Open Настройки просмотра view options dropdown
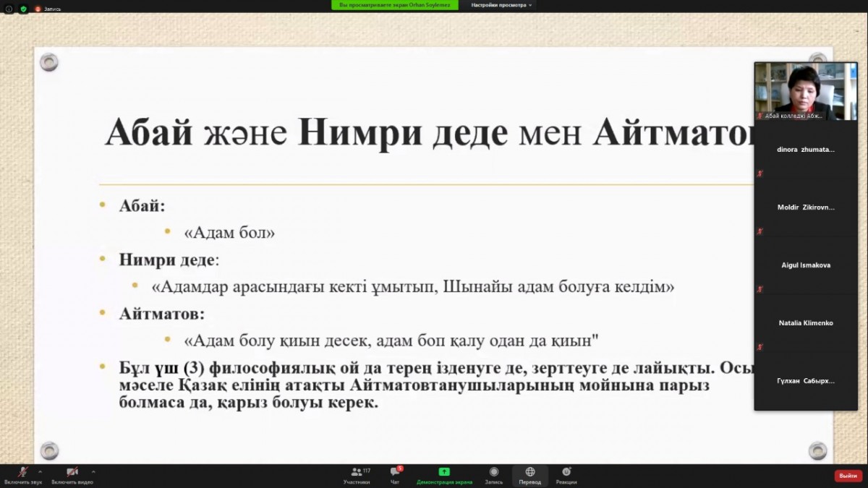Image resolution: width=868 pixels, height=488 pixels. pyautogui.click(x=501, y=5)
